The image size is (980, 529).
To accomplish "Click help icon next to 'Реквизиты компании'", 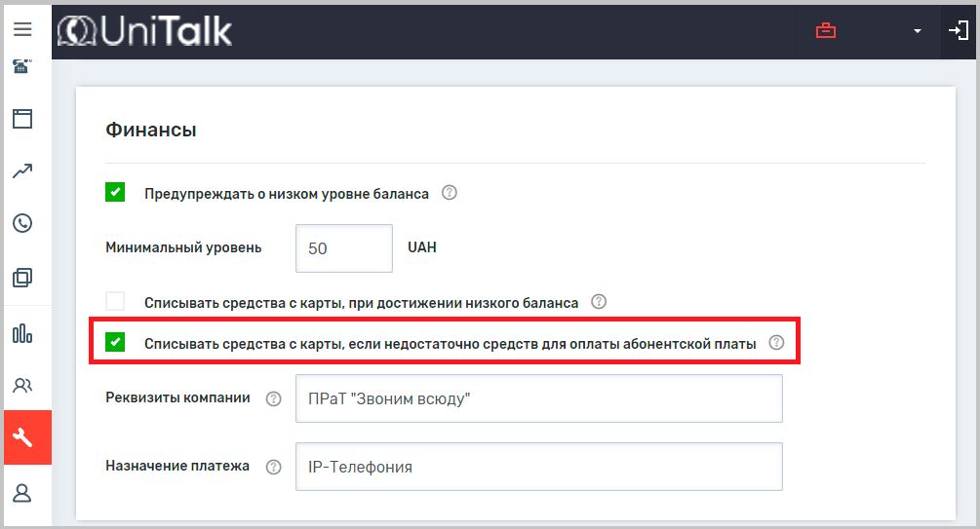I will [273, 398].
